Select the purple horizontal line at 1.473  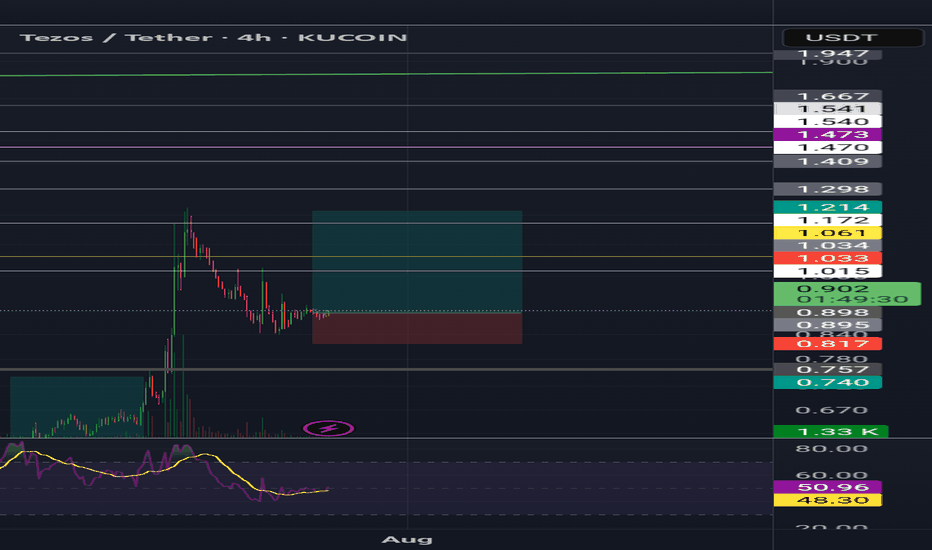[x=386, y=147]
